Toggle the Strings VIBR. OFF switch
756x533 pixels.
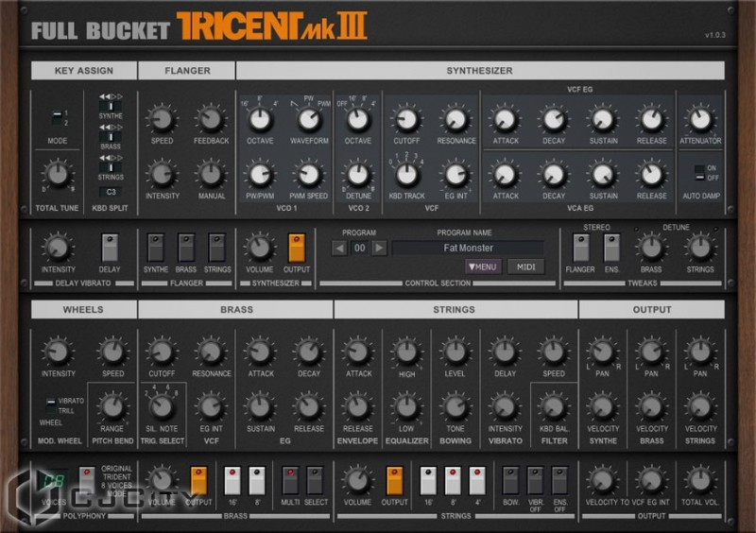point(535,480)
